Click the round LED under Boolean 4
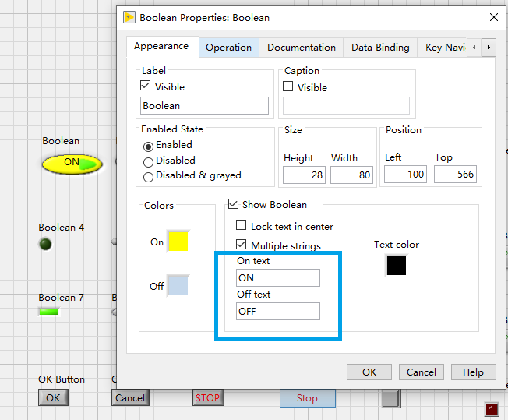The image size is (508, 420). [x=45, y=244]
